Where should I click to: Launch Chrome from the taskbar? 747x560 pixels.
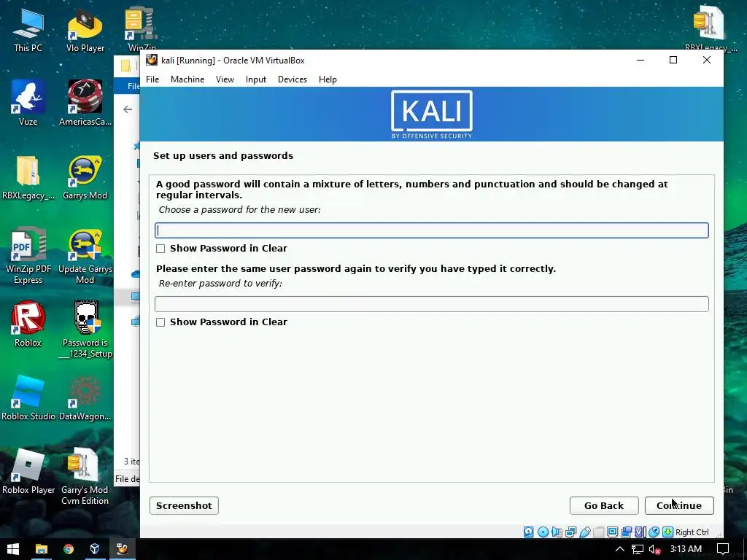coord(69,549)
